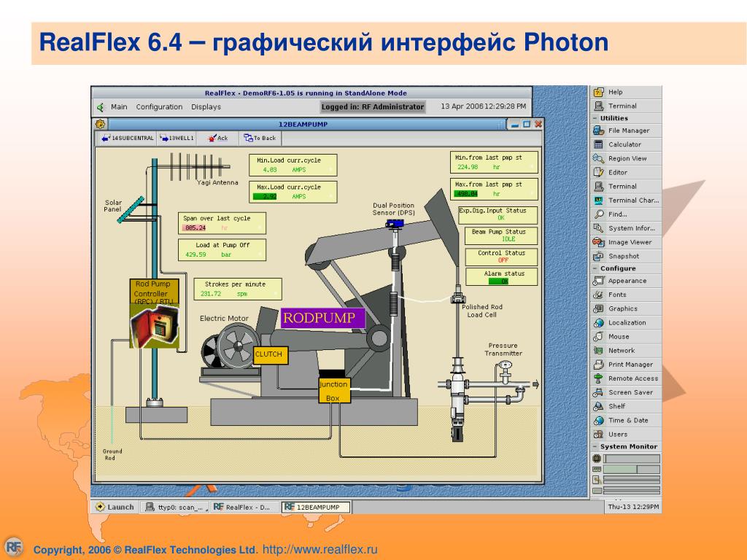
Task: Open Screen Saver settings
Action: 626,392
